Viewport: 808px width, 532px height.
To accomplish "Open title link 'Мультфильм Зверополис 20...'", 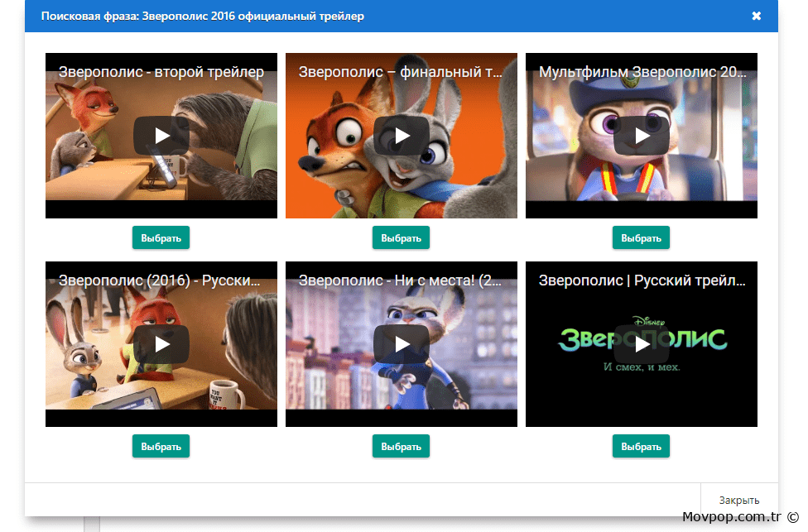I will click(642, 72).
